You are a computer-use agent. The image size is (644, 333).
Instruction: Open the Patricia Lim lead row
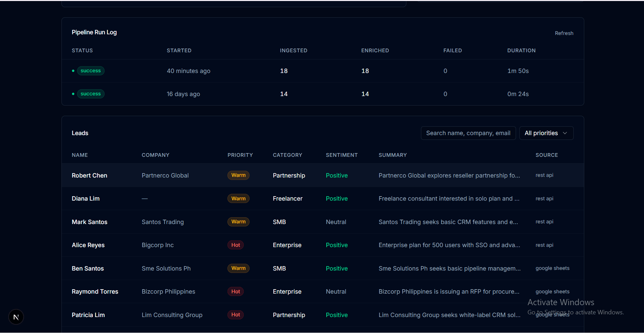[323, 315]
